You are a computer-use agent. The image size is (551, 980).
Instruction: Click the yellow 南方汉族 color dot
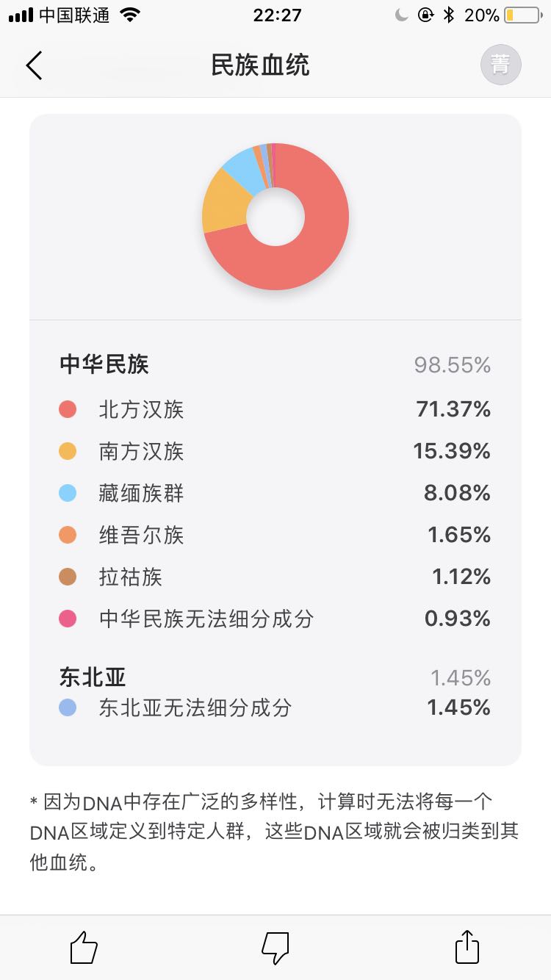(x=68, y=451)
